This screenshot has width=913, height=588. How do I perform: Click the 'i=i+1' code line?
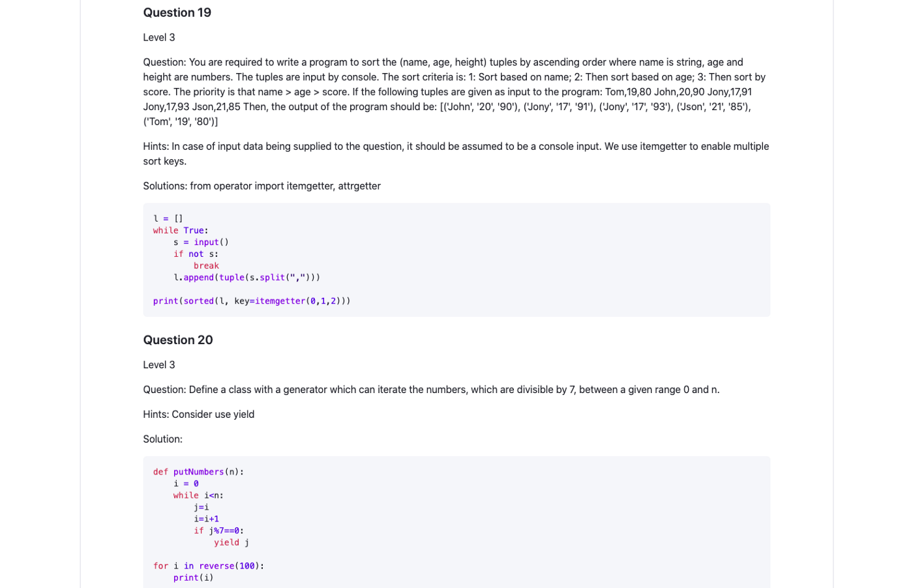(x=206, y=518)
